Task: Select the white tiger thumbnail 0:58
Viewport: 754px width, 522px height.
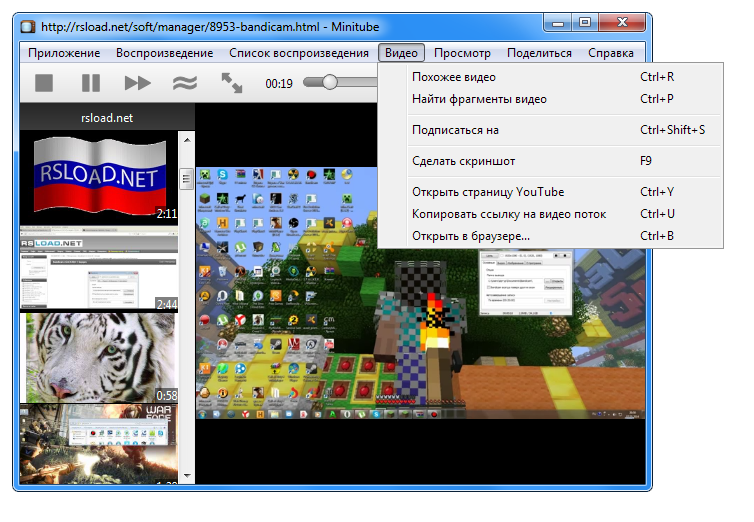Action: (x=99, y=358)
